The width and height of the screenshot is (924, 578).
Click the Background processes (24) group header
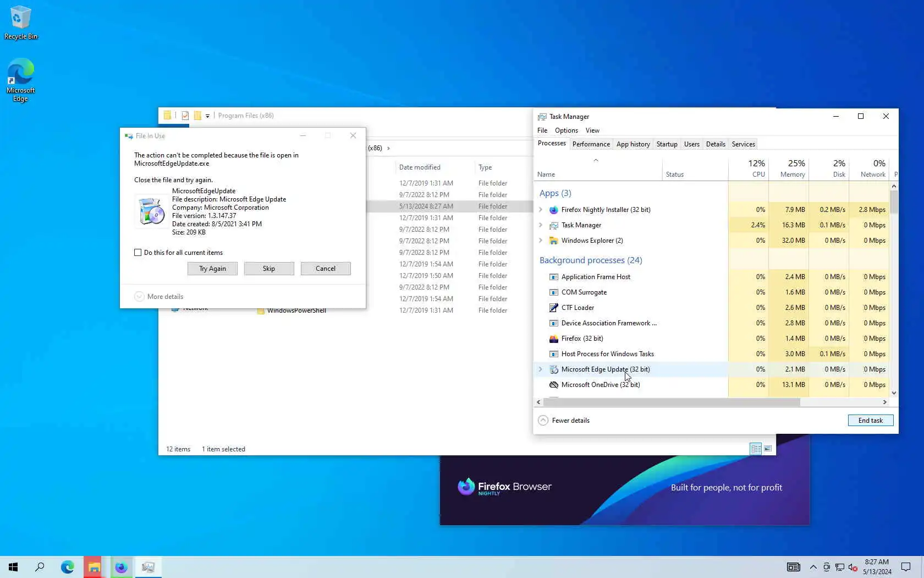pyautogui.click(x=591, y=260)
